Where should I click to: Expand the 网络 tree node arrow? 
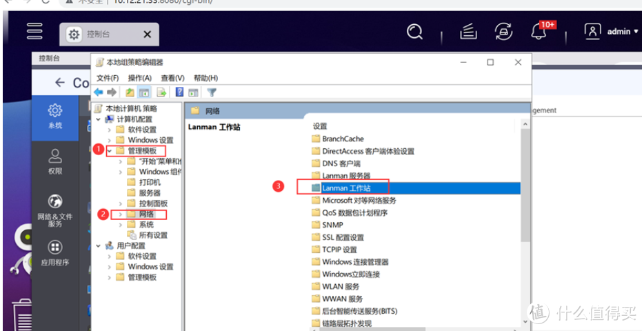pos(121,214)
